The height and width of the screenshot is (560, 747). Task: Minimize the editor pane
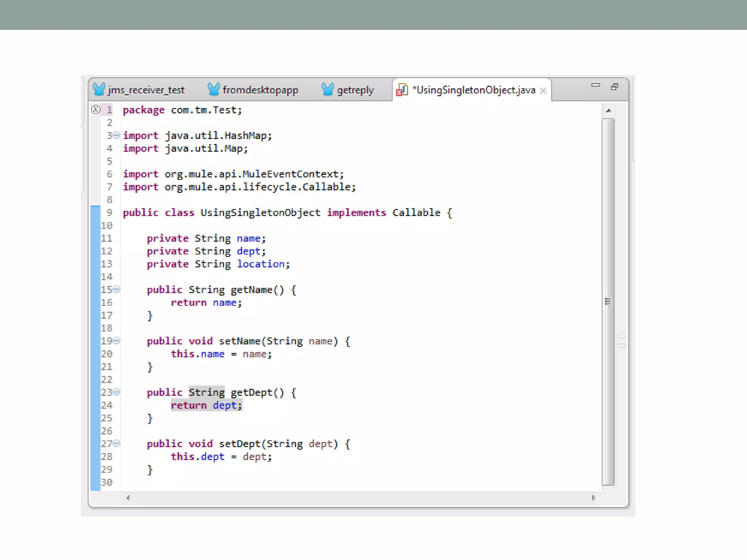(595, 85)
